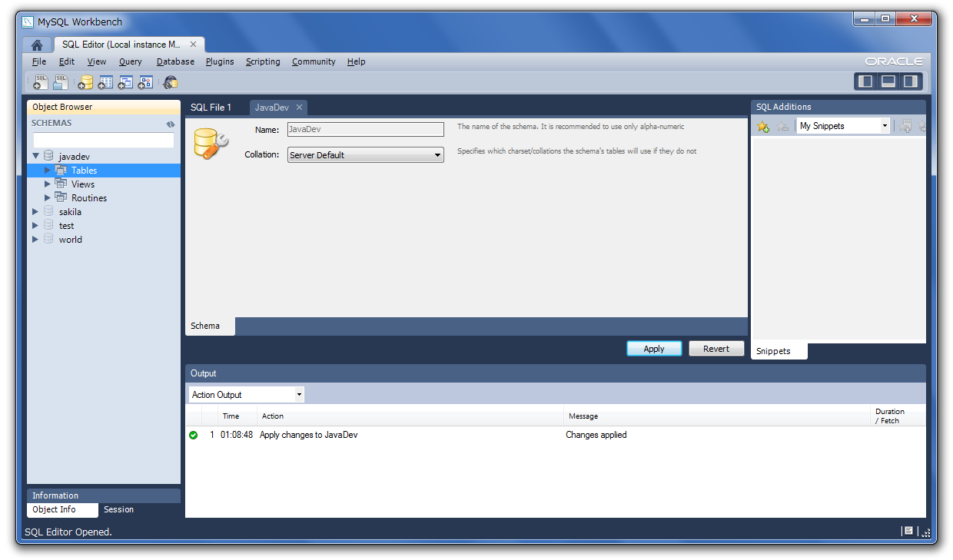Click the Views folder icon
Image resolution: width=953 pixels, height=560 pixels.
61,184
